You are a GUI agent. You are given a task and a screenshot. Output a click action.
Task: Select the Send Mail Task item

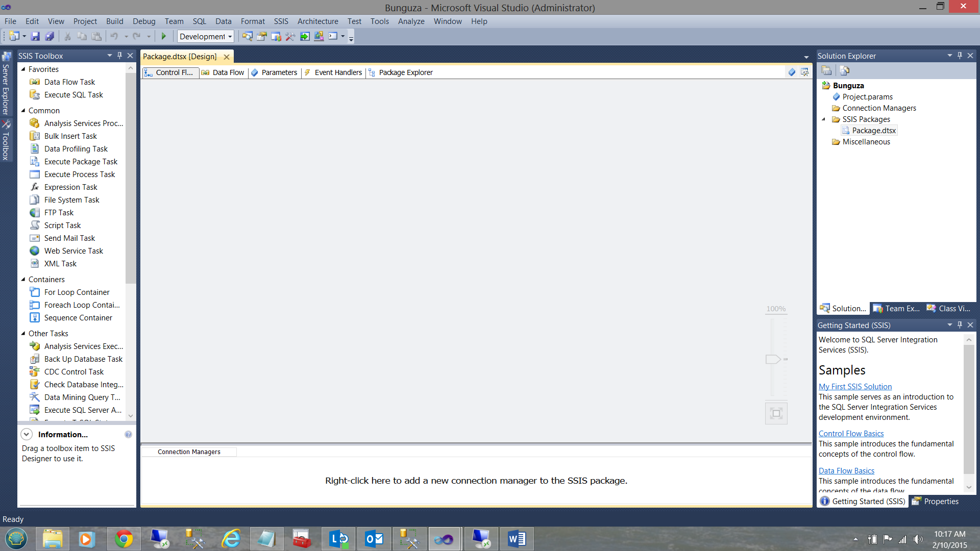(x=69, y=238)
